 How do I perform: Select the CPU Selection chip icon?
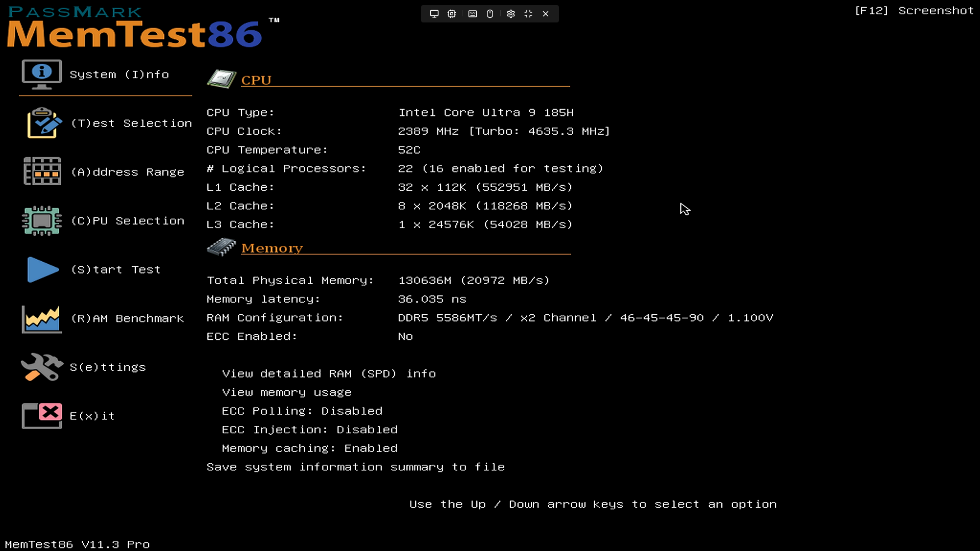coord(42,220)
